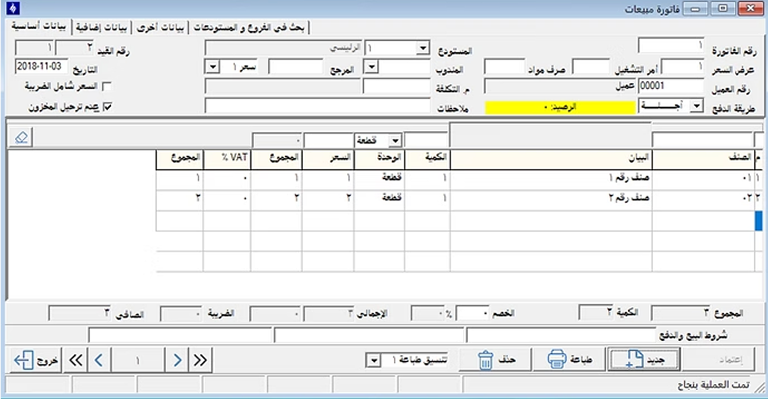
Task: Switch to بيانات أخرى tab
Action: (161, 27)
